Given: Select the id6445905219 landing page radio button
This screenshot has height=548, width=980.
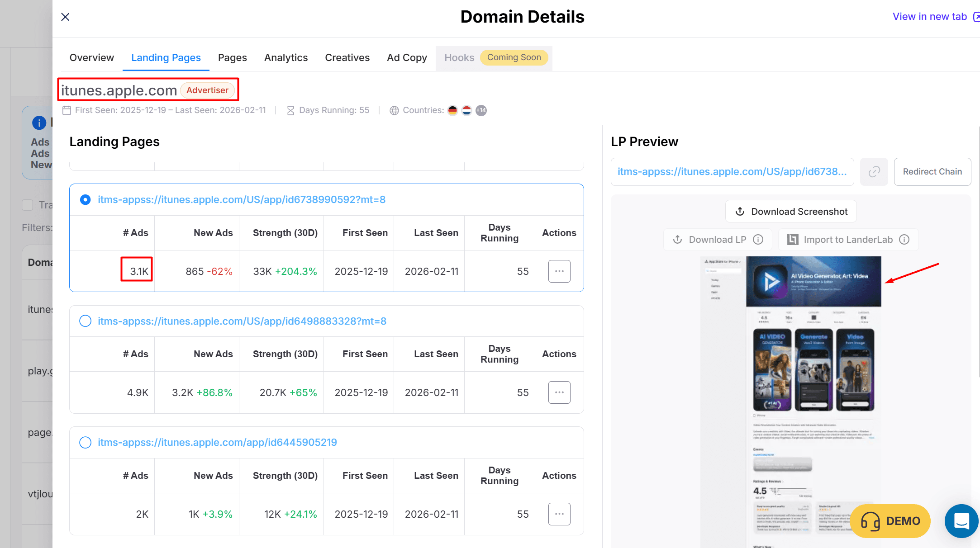Looking at the screenshot, I should (85, 442).
